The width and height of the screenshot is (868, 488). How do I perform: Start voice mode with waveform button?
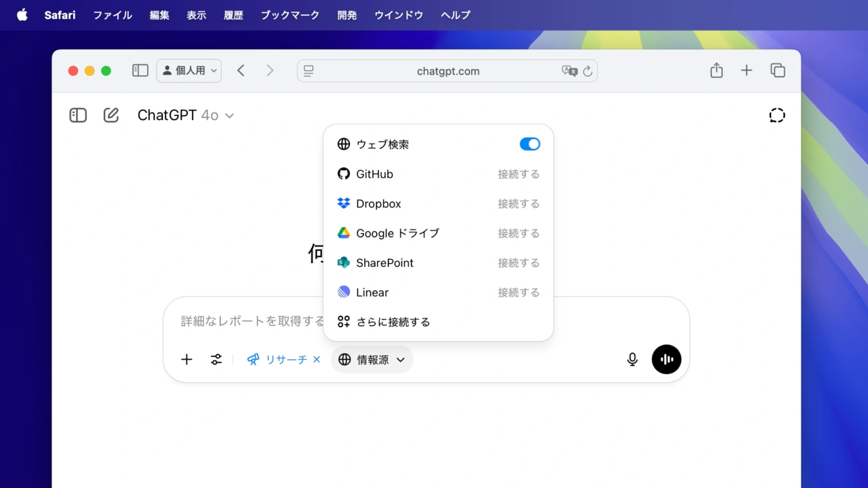666,360
